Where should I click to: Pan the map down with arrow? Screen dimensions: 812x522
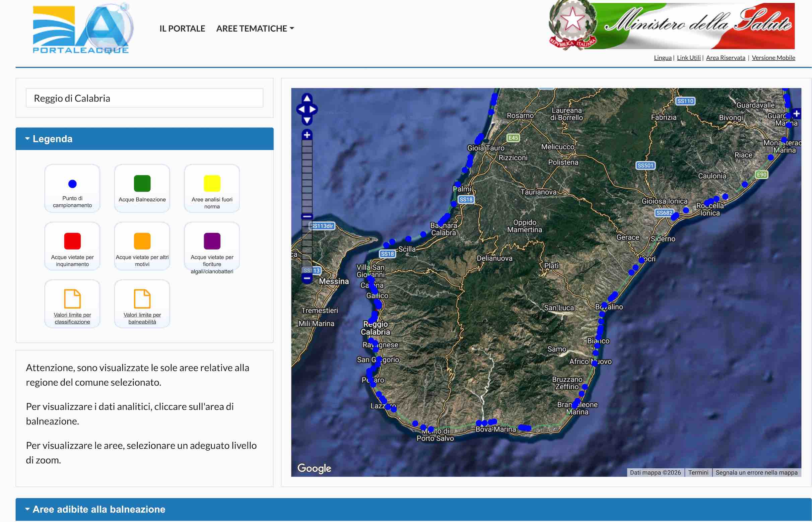[x=307, y=120]
